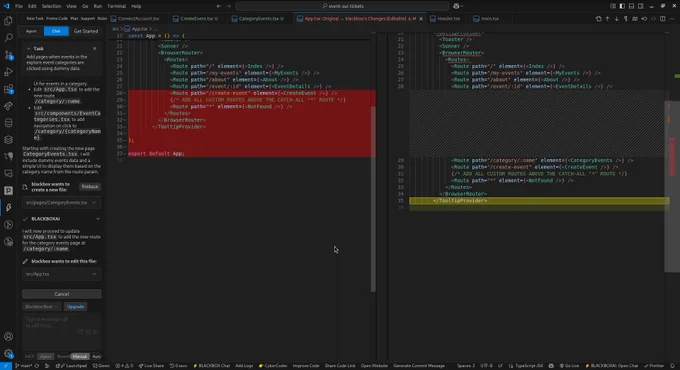The width and height of the screenshot is (680, 370).
Task: Open the More Actions ellipsis in editor toolbar
Action: pos(672,19)
